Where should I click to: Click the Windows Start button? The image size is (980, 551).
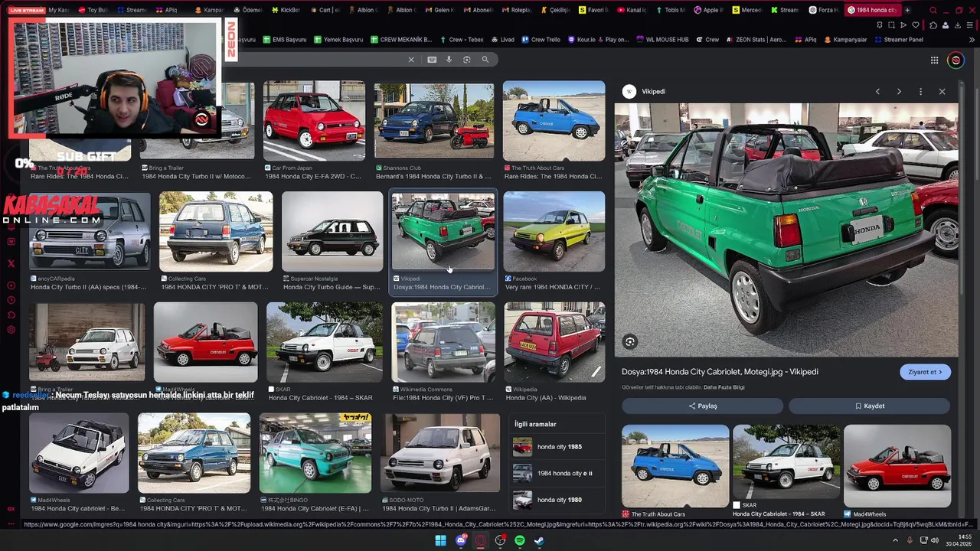tap(440, 541)
